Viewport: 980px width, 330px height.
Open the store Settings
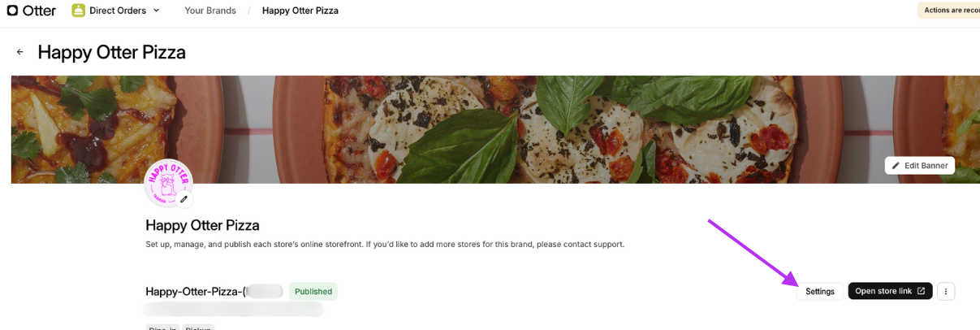[x=819, y=291]
